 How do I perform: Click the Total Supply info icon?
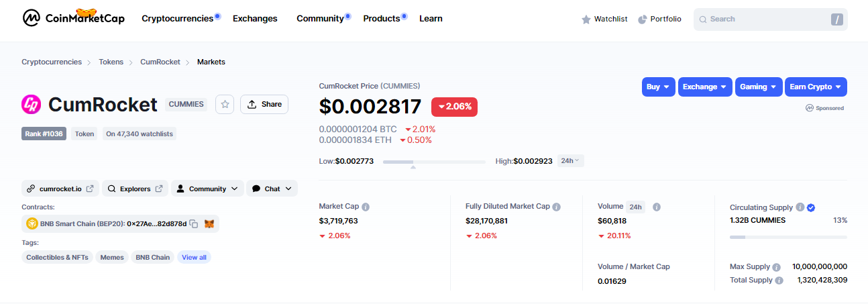coord(779,280)
